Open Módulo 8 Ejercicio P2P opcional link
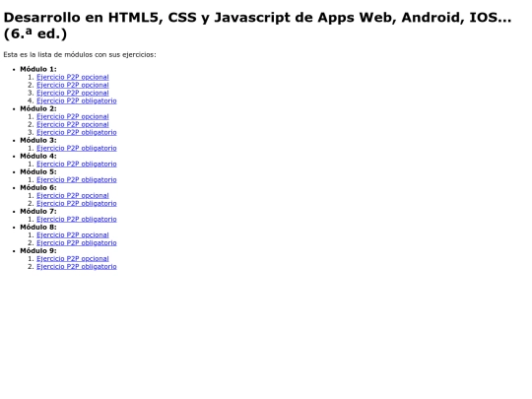 pos(73,234)
